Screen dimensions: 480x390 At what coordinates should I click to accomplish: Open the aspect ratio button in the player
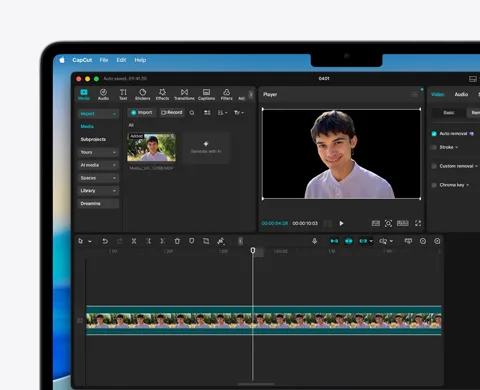click(403, 223)
